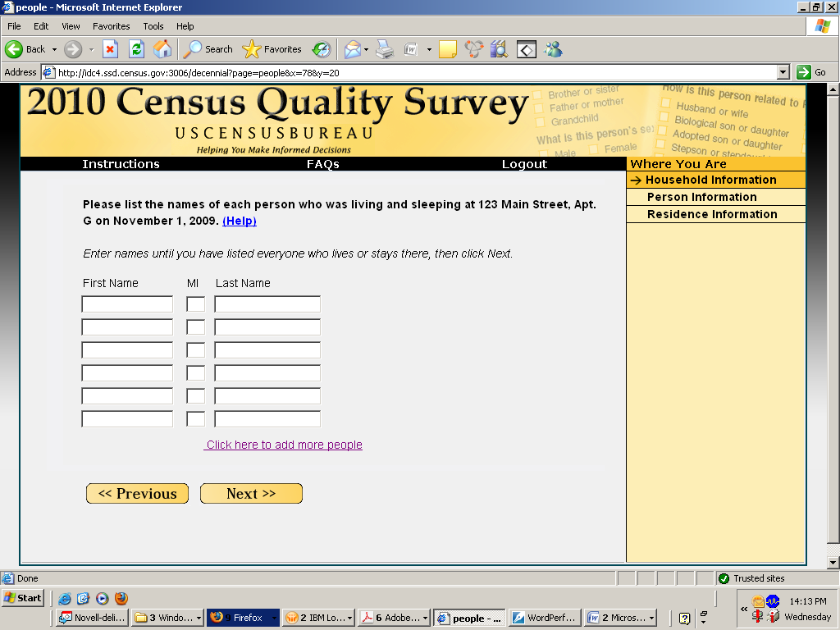This screenshot has width=840, height=630.
Task: Click first row First Name field
Action: coord(127,304)
